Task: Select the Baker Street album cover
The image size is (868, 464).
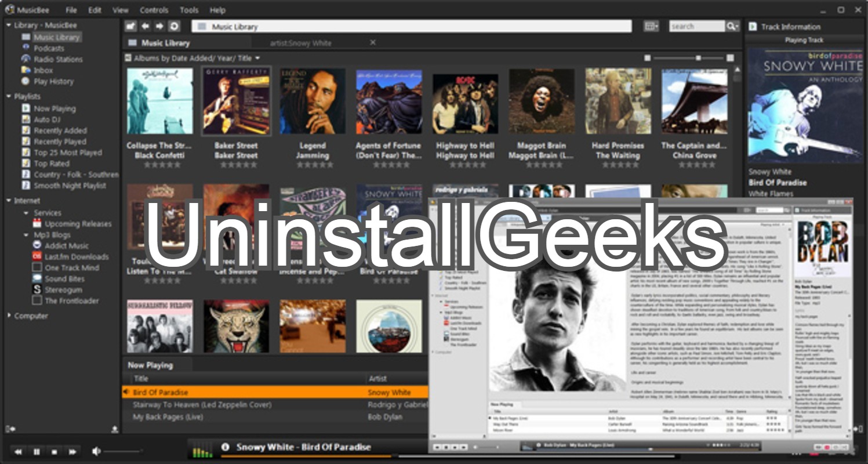Action: pyautogui.click(x=236, y=101)
